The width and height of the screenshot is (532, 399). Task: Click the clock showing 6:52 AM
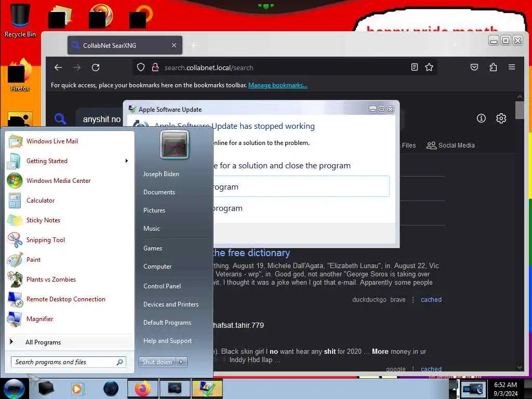coord(506,389)
